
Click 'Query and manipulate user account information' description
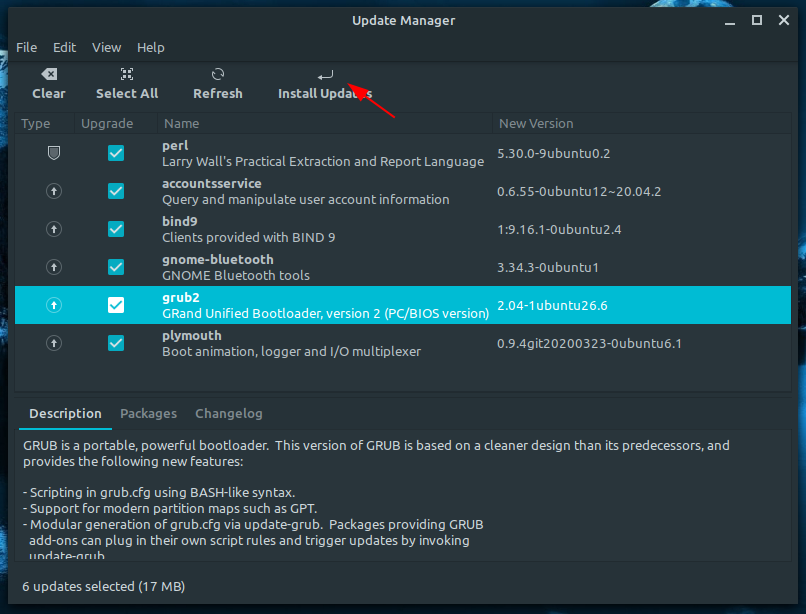[306, 200]
